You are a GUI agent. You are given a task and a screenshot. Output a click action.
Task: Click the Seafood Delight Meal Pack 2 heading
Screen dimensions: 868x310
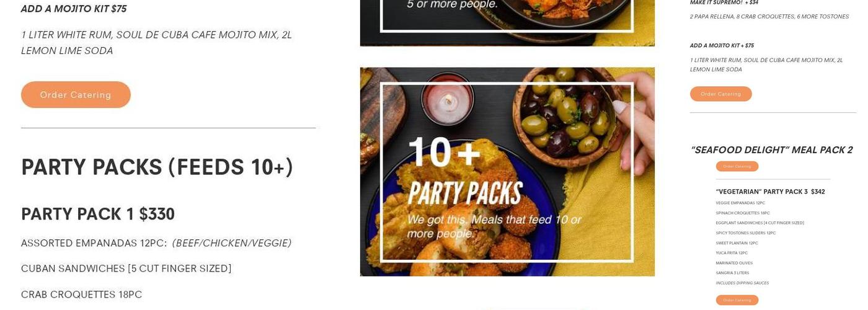coord(771,150)
